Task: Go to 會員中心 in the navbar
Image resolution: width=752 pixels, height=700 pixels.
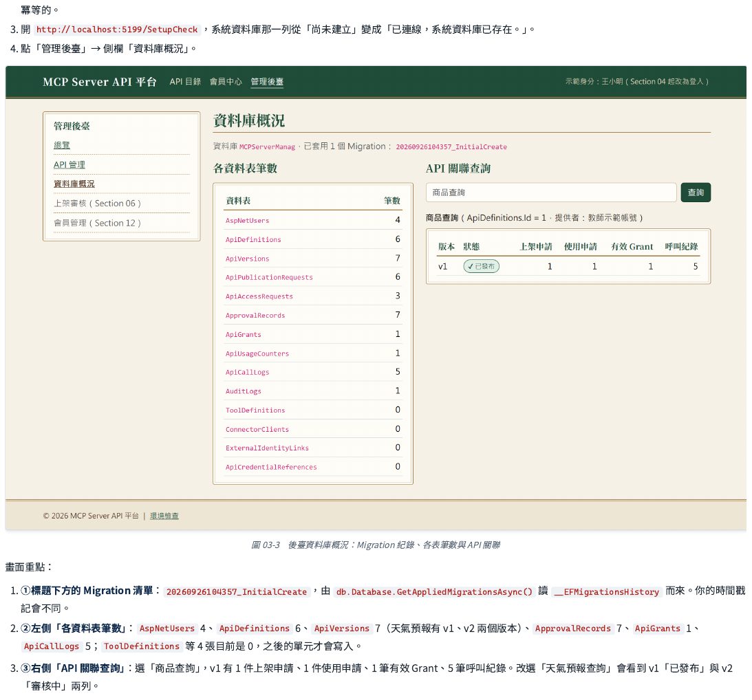Action: pyautogui.click(x=226, y=82)
